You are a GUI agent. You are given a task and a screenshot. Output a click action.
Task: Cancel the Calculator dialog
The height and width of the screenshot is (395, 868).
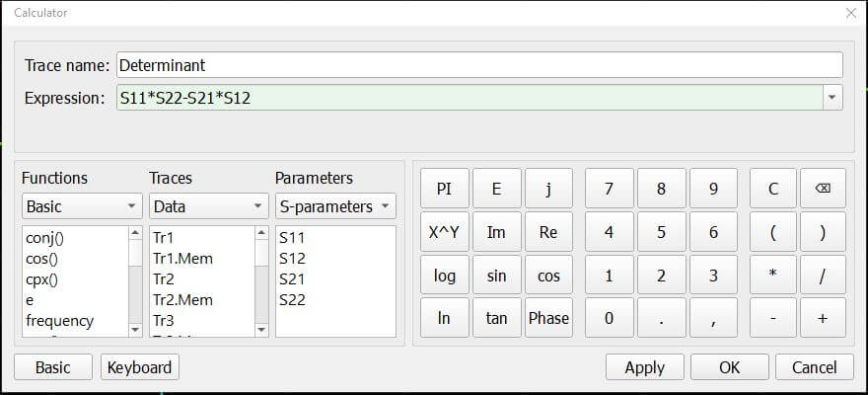815,367
